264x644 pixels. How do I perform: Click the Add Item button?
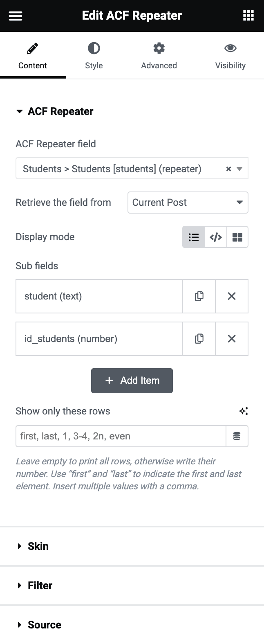132,381
